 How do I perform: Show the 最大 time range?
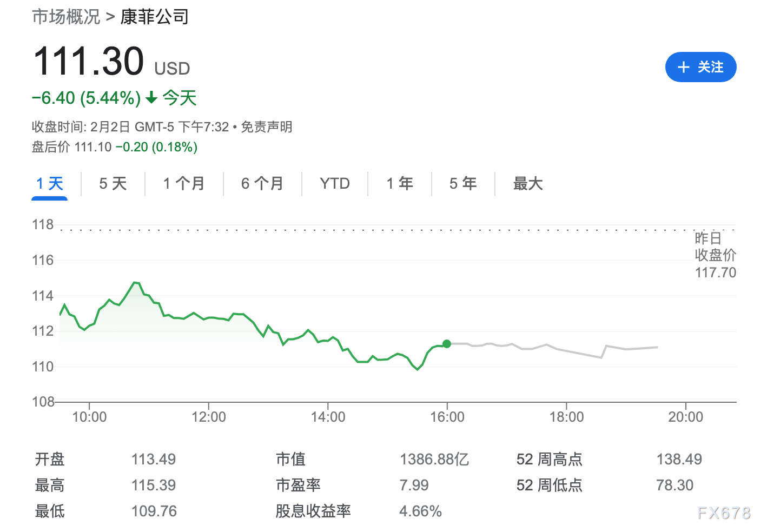(527, 184)
